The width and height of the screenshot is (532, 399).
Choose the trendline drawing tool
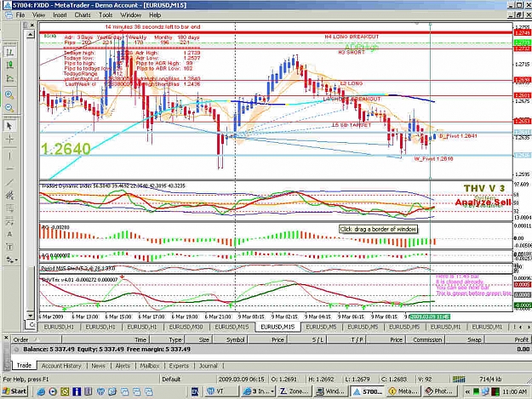(x=9, y=182)
